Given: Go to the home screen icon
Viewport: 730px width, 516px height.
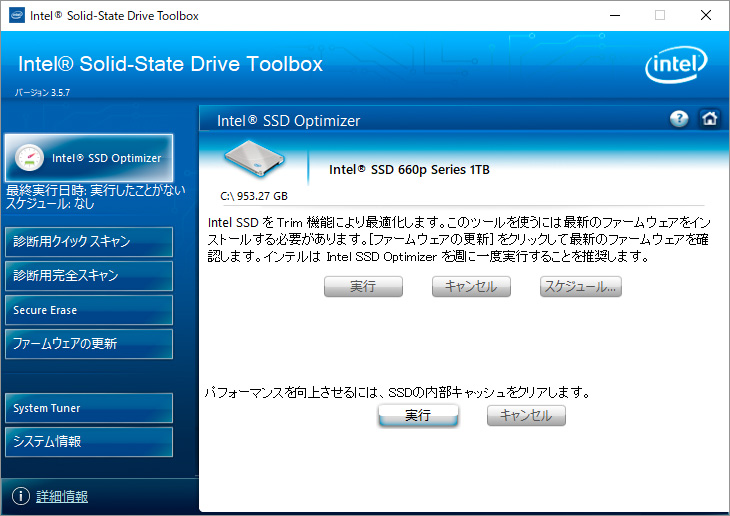Looking at the screenshot, I should coord(709,119).
